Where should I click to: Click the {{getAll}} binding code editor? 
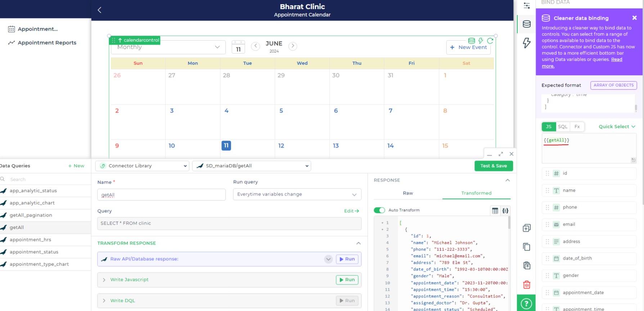click(x=589, y=148)
